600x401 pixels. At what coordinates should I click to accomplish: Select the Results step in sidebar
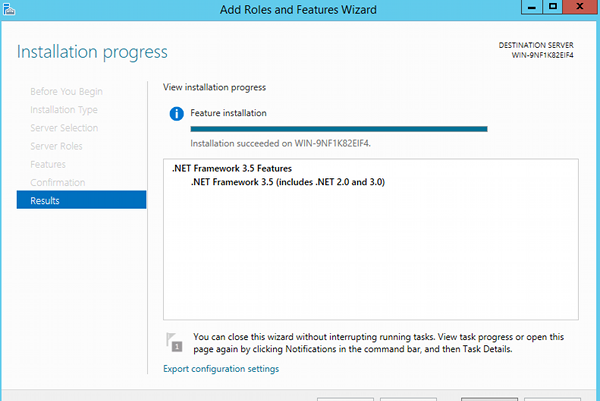click(82, 200)
